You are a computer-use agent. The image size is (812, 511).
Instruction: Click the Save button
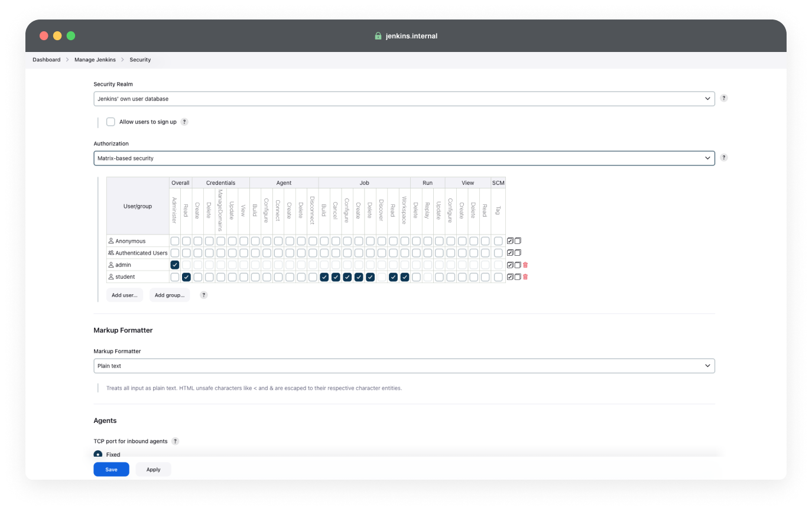point(111,470)
